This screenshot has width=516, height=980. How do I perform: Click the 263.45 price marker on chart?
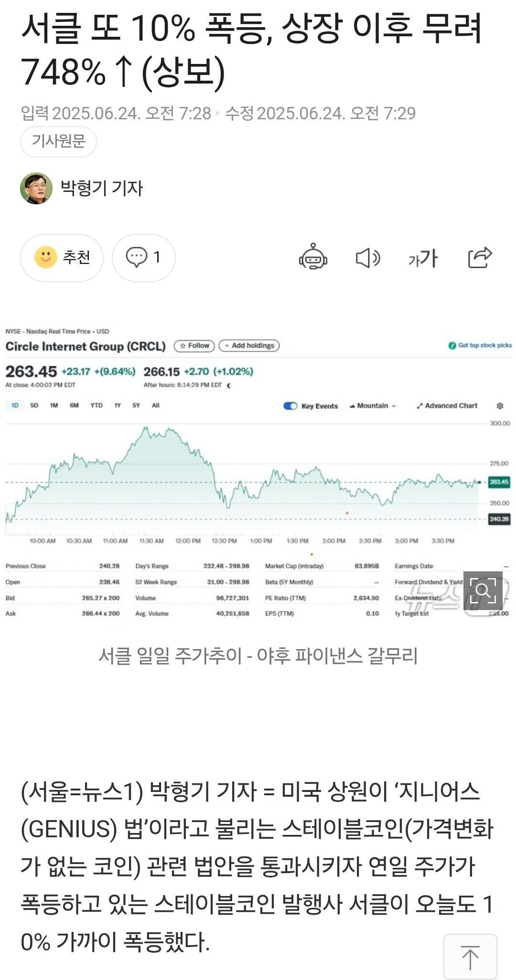pos(499,482)
